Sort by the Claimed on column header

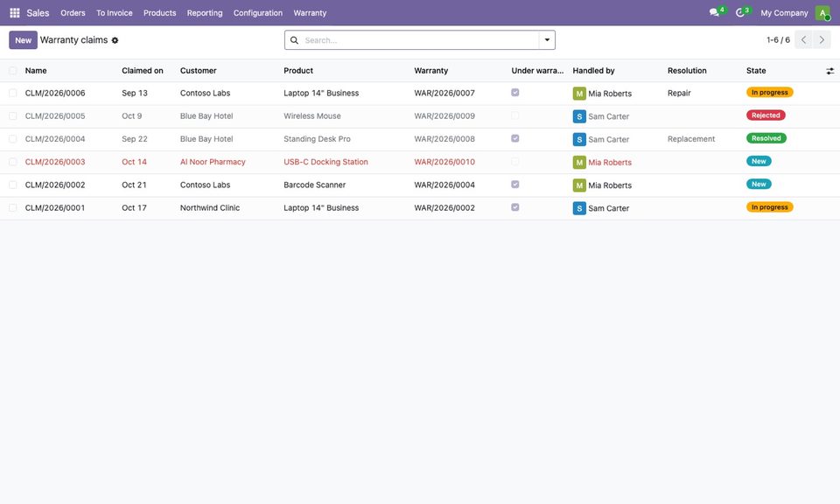[143, 71]
